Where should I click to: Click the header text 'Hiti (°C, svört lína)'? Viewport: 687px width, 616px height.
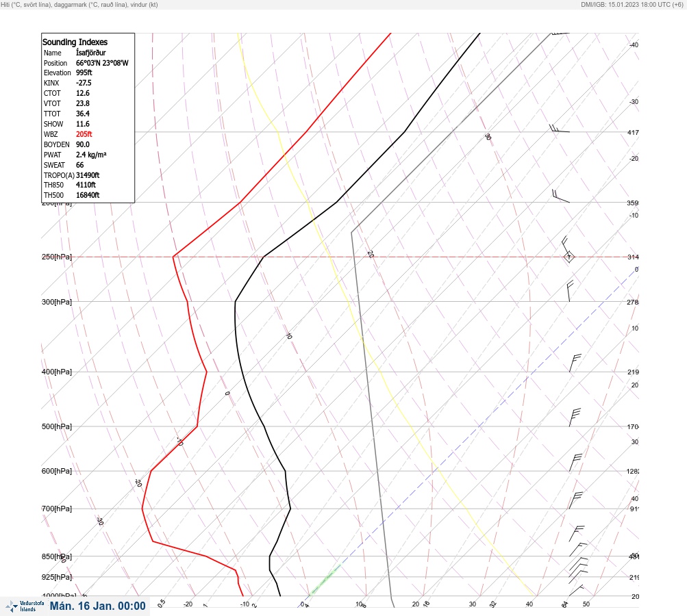pos(26,4)
